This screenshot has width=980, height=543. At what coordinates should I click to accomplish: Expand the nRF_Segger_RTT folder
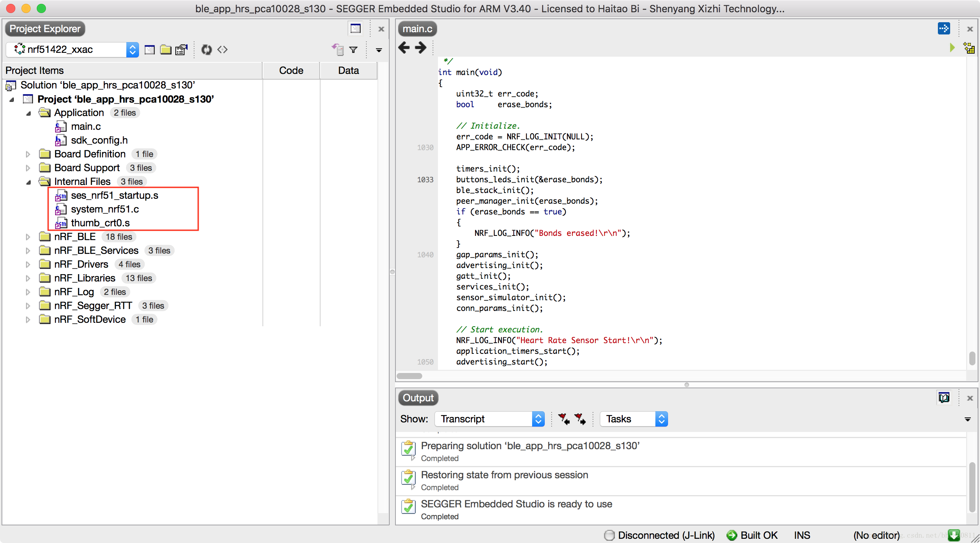click(x=28, y=306)
